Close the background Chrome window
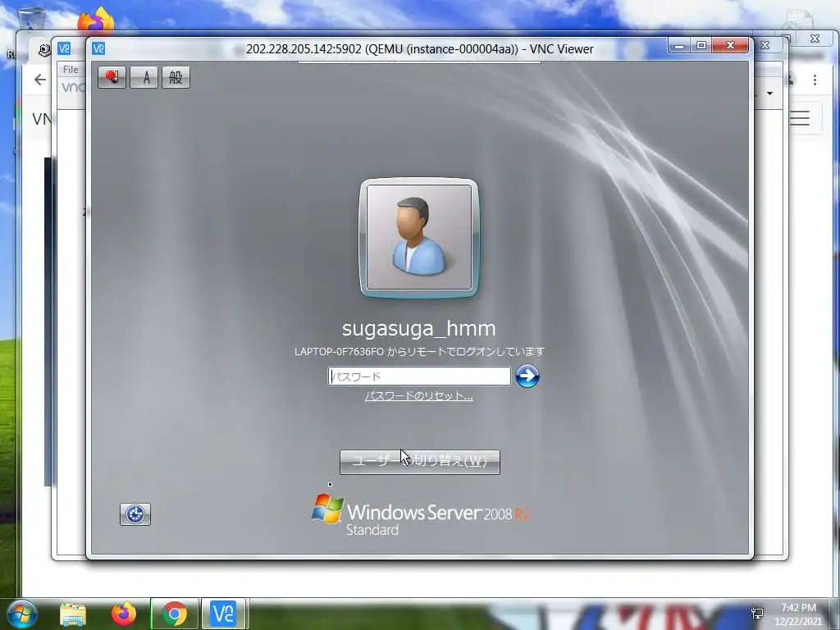Image resolution: width=840 pixels, height=630 pixels. click(x=815, y=39)
